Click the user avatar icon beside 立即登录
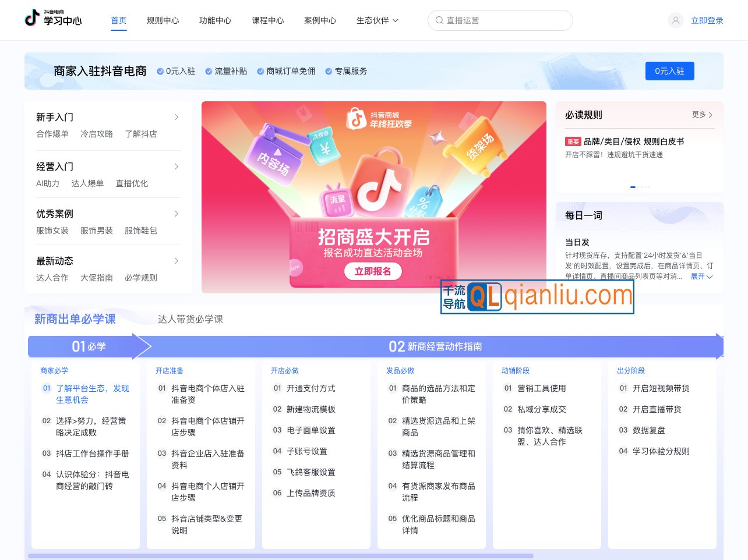748x560 pixels. 675,20
